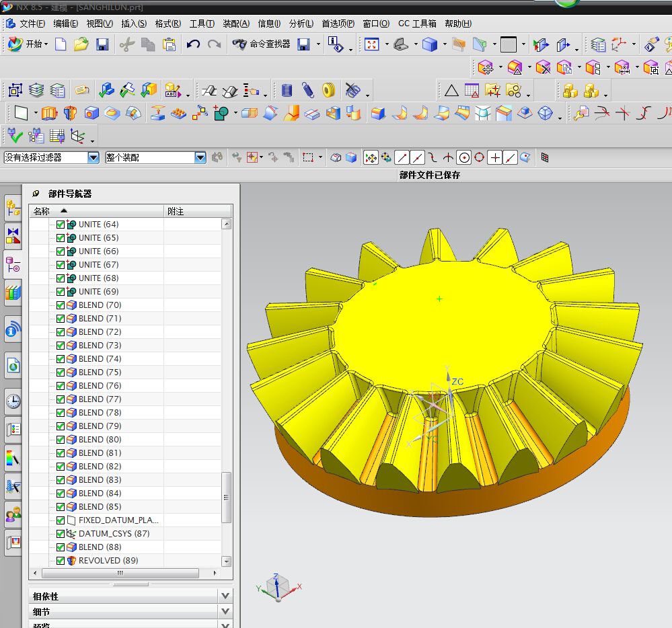This screenshot has width=672, height=628.
Task: Click the navigator horizontal scrollbar thumb
Action: (120, 573)
